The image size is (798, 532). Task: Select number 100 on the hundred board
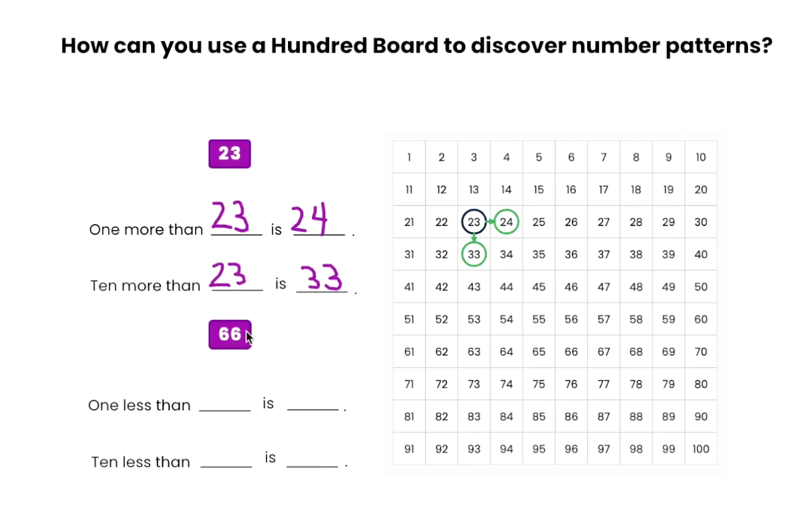[701, 449]
